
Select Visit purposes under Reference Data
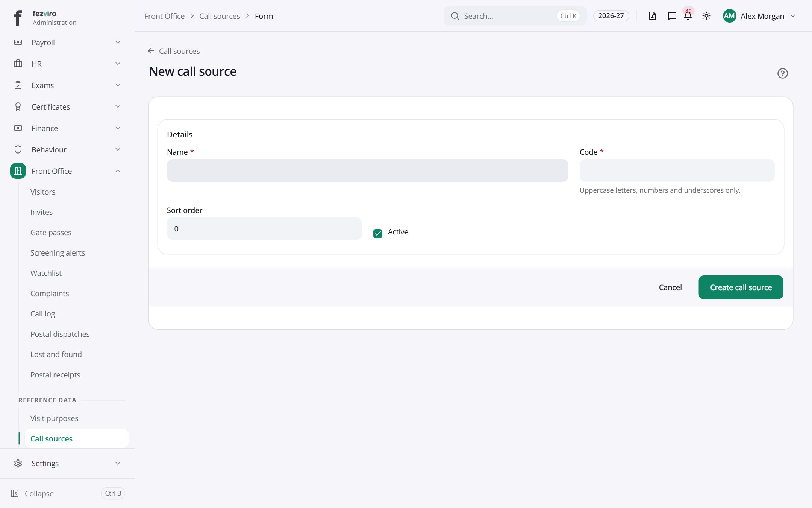coord(54,418)
